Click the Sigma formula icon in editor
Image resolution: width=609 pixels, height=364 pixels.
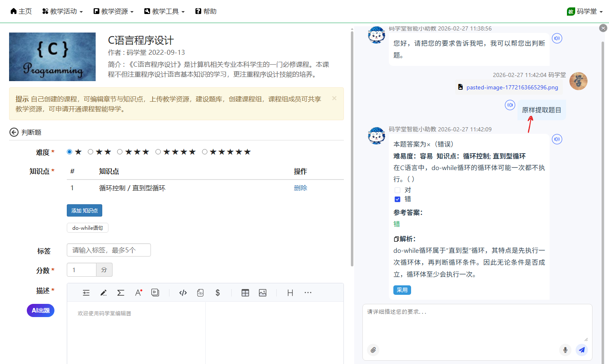(x=120, y=293)
